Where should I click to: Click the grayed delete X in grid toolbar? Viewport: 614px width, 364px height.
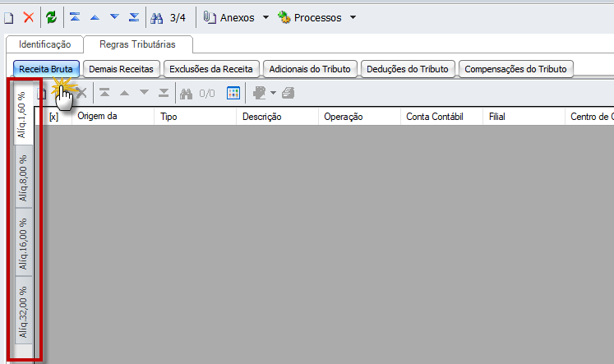[x=81, y=93]
